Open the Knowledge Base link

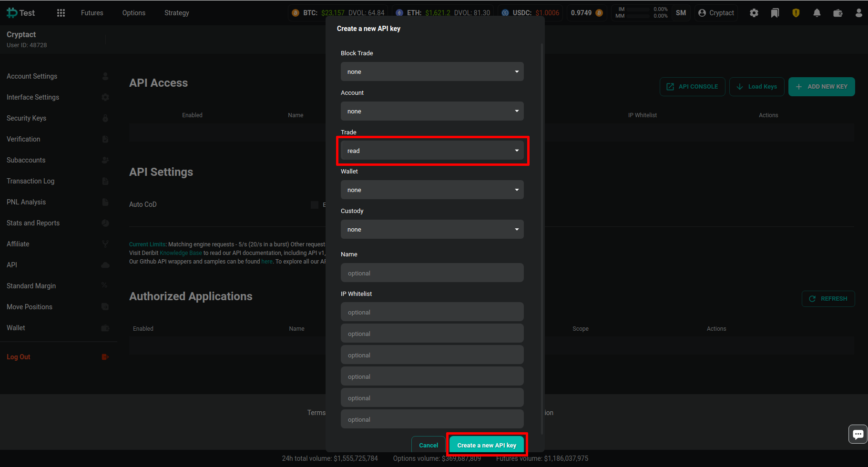click(181, 253)
